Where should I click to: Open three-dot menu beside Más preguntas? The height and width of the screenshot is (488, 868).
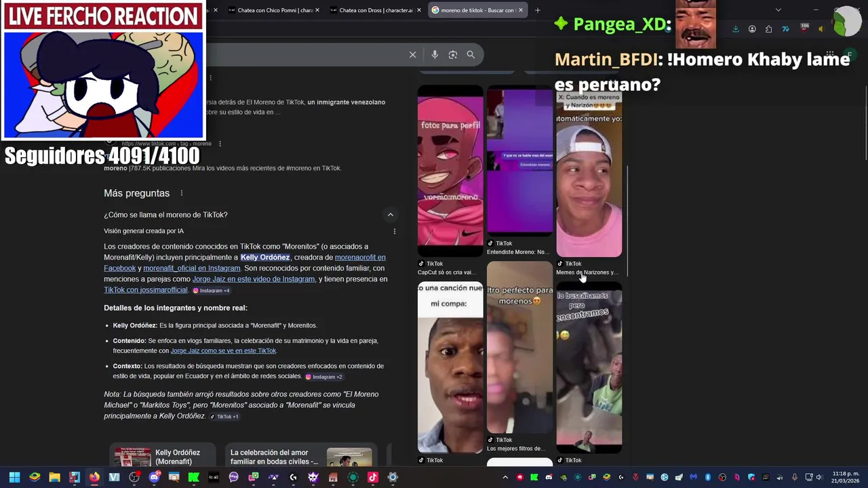point(181,193)
